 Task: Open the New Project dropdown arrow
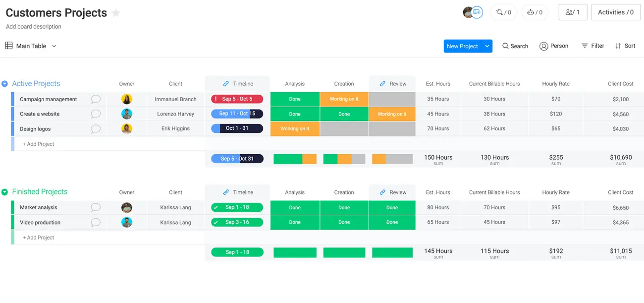click(487, 46)
